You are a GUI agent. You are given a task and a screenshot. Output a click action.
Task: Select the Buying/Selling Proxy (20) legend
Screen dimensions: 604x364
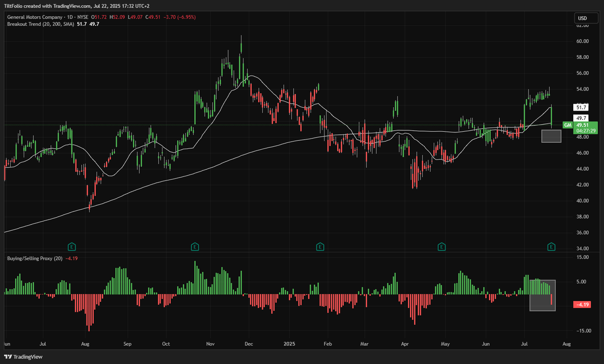[34, 258]
